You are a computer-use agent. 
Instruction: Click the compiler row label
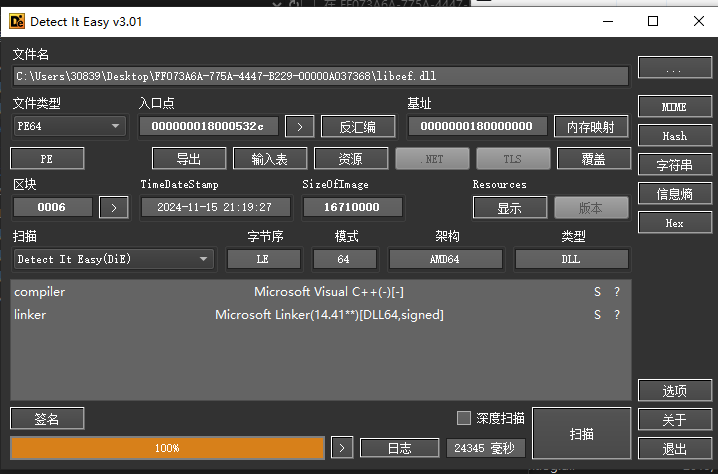point(39,292)
